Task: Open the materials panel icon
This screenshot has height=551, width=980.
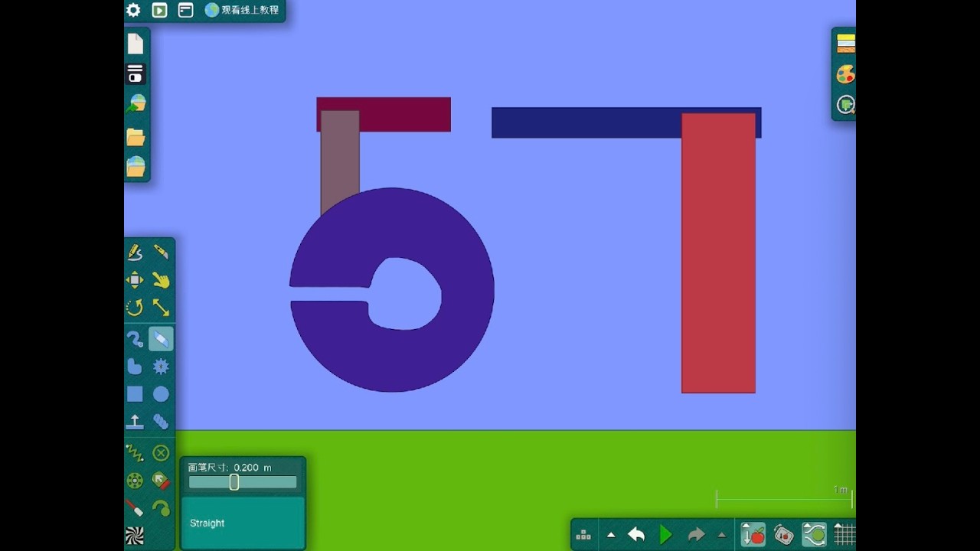Action: 845,44
